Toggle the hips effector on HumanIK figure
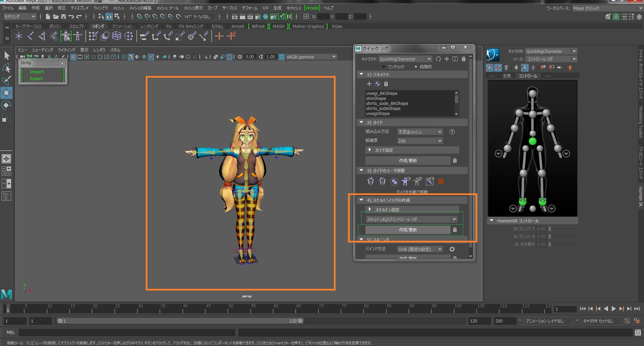The height and width of the screenshot is (346, 644). click(532, 141)
